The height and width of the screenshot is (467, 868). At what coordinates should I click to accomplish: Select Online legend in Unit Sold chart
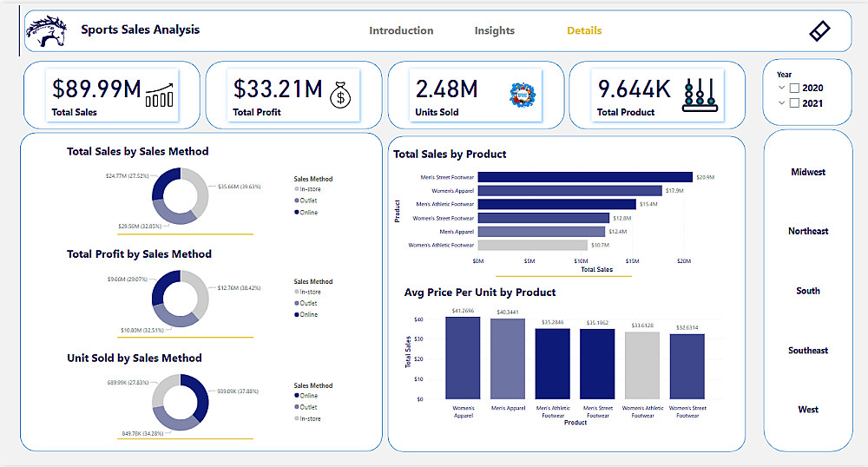point(306,396)
